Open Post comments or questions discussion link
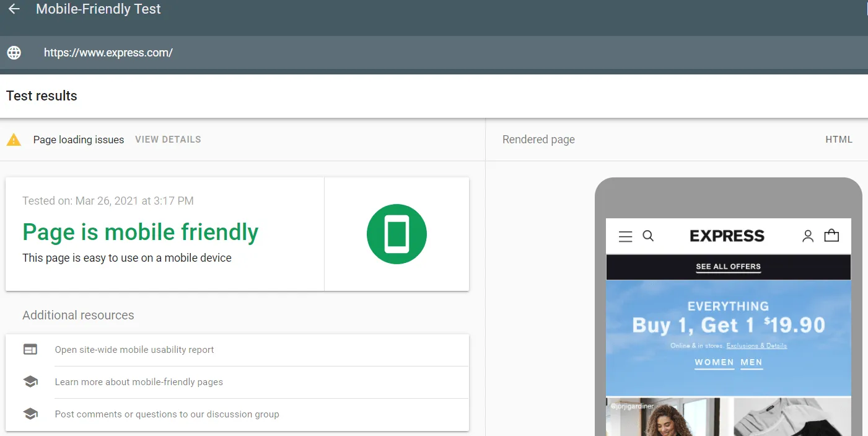This screenshot has height=436, width=868. (167, 414)
